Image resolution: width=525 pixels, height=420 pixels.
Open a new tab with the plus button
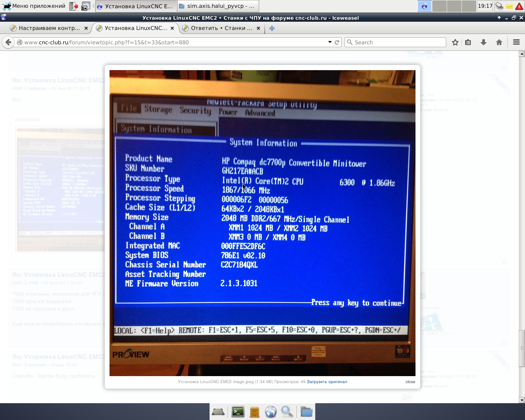(272, 28)
